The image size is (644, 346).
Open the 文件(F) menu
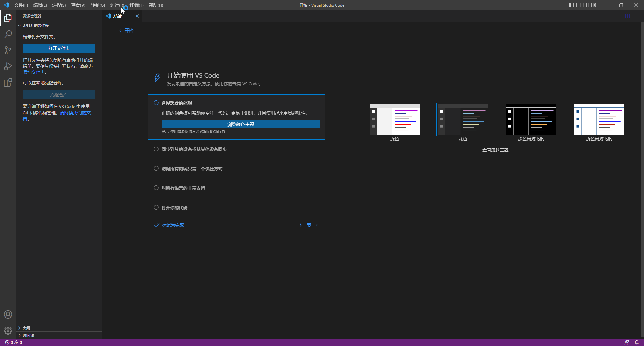[x=21, y=5]
